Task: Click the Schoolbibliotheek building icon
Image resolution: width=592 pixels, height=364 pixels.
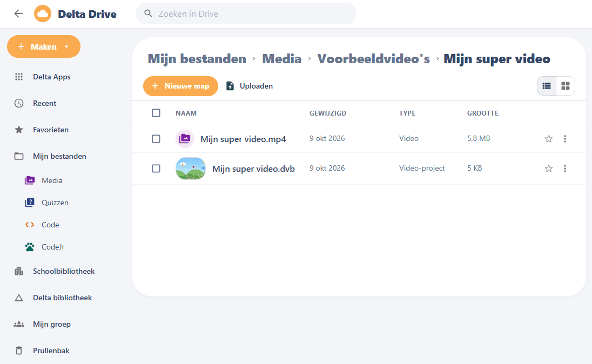Action: tap(19, 271)
